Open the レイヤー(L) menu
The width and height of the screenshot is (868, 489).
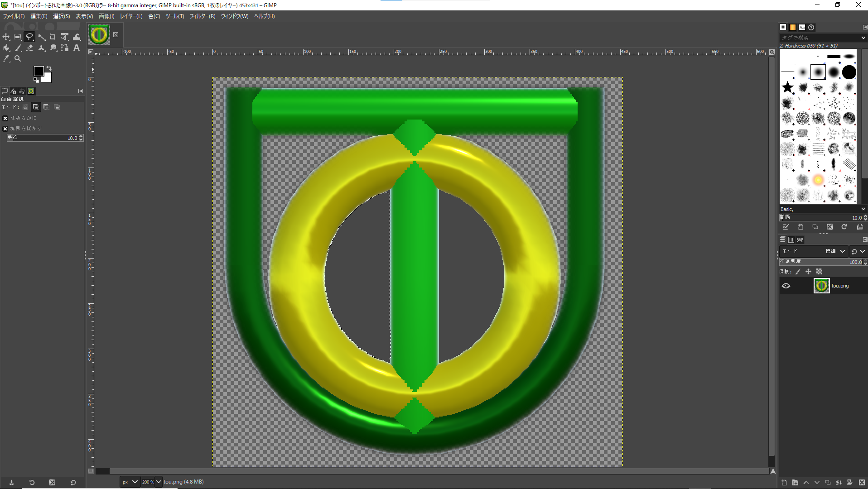pos(131,16)
